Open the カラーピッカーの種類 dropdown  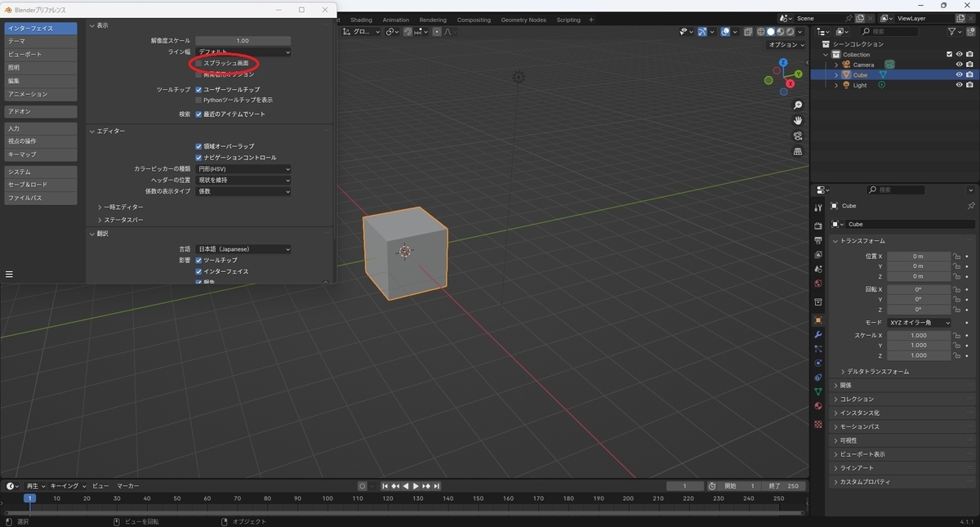click(243, 169)
